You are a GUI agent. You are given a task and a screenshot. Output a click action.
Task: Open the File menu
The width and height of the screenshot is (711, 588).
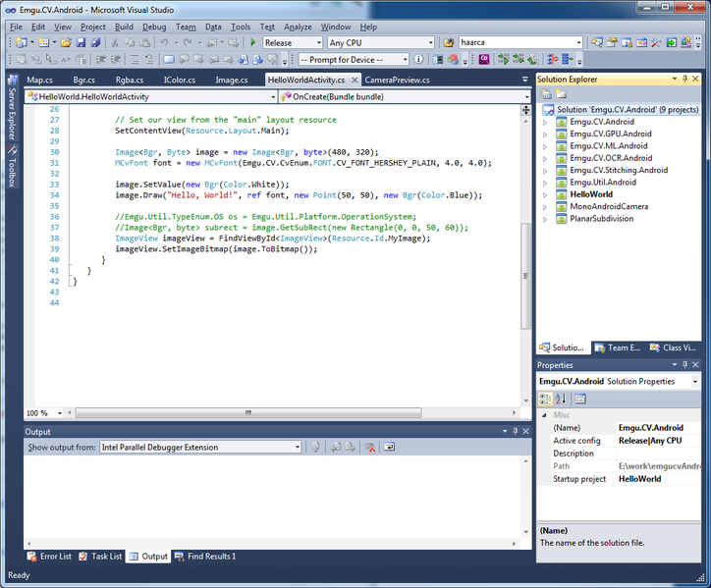tap(16, 27)
